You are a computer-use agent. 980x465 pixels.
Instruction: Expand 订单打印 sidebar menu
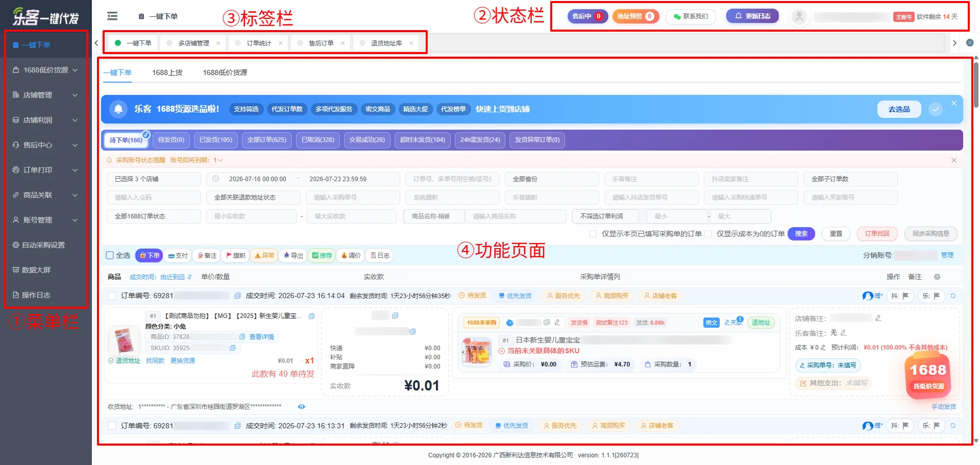(46, 170)
